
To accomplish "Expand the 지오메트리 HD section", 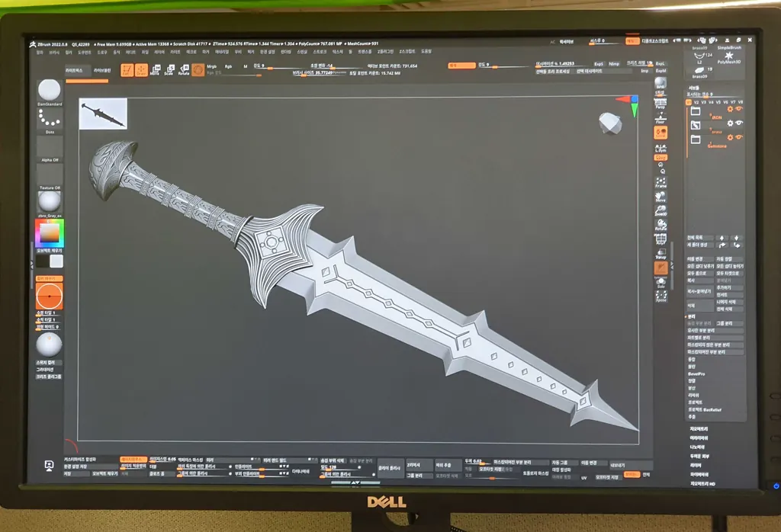I will (x=702, y=483).
